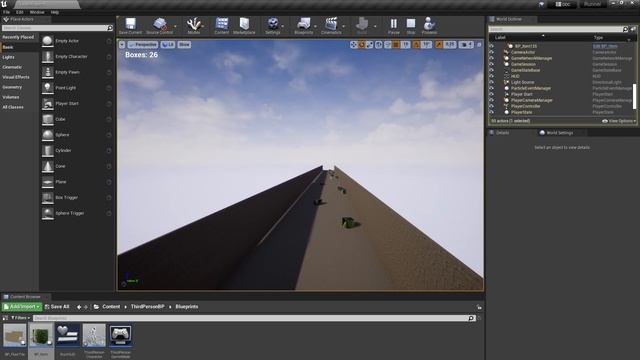Viewport: 640px width, 360px height.
Task: Open Source Control from the toolbar
Action: 160,26
